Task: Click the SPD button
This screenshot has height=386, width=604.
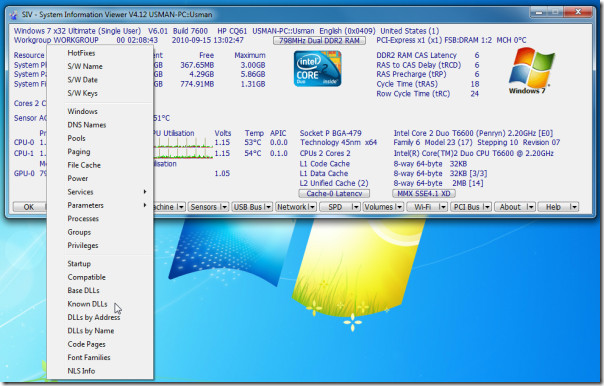Action: 335,207
